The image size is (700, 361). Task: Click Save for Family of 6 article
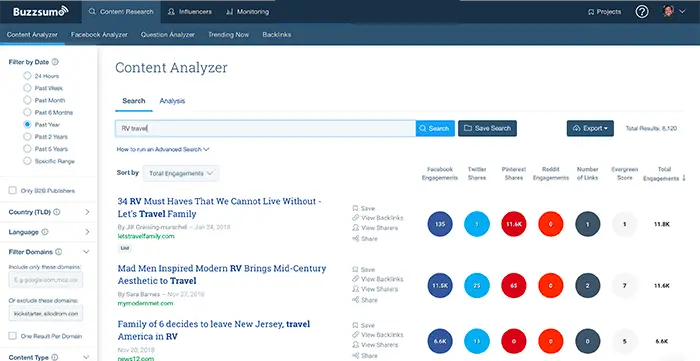point(363,325)
